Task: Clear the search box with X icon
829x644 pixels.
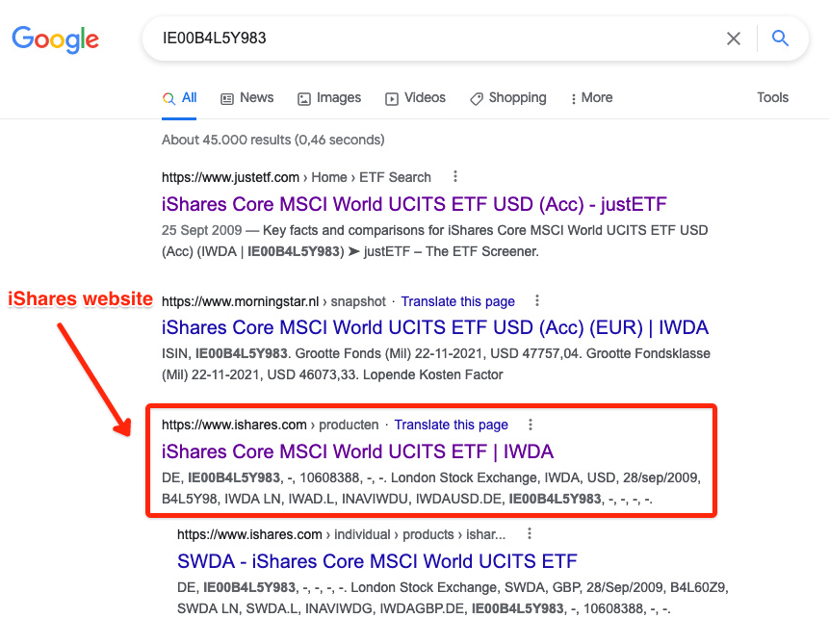Action: [x=734, y=39]
